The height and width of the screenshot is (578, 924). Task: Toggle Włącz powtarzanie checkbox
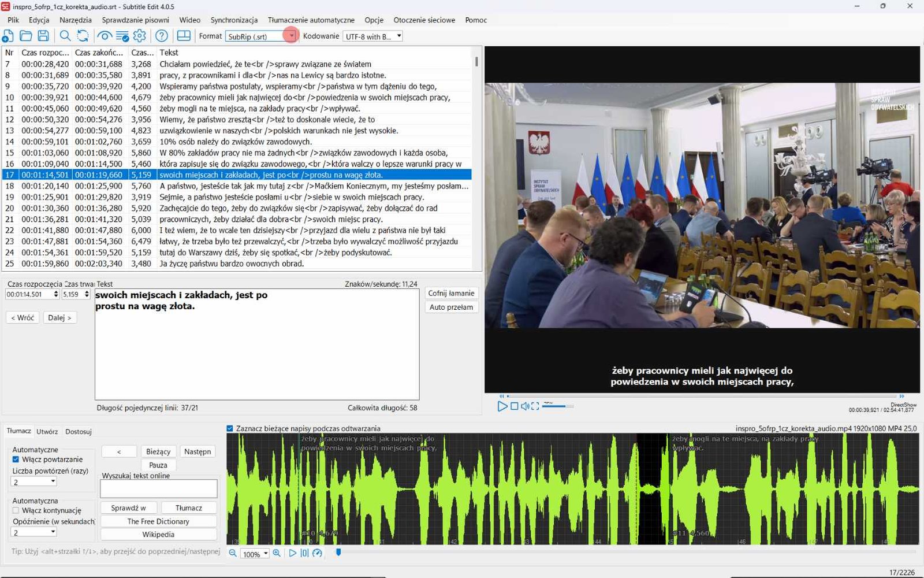(16, 460)
